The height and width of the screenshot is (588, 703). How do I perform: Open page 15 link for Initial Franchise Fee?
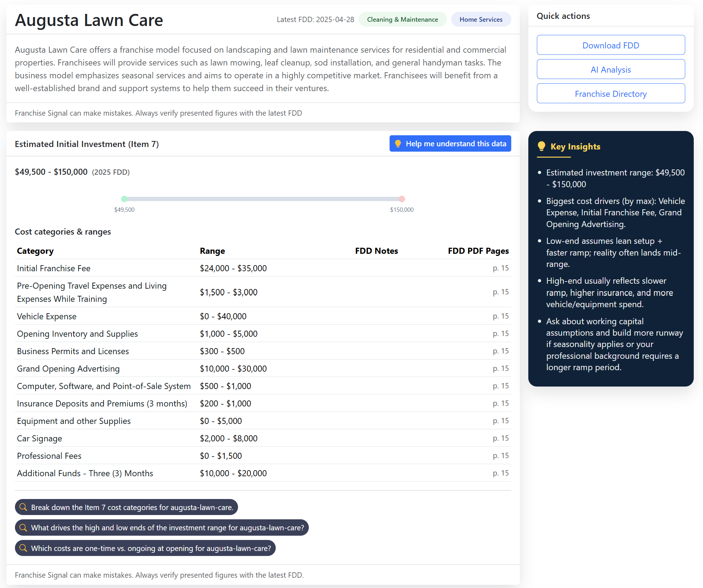(x=501, y=268)
